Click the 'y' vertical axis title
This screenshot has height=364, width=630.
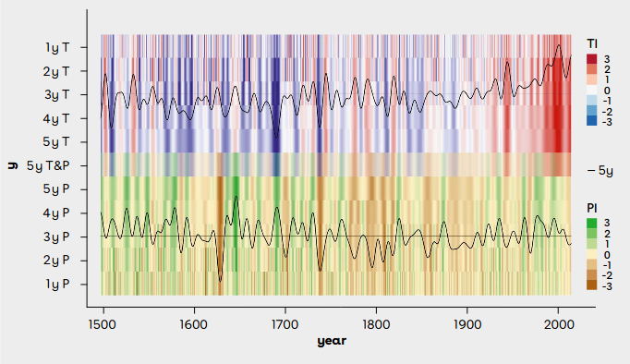click(x=12, y=165)
